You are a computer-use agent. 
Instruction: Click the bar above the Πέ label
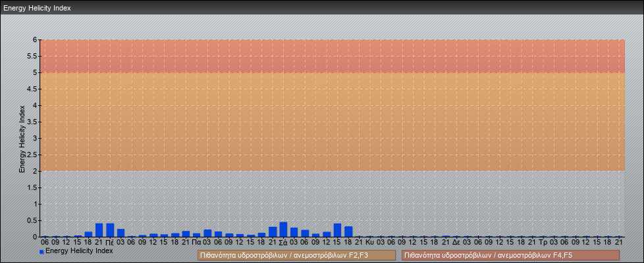(x=110, y=229)
